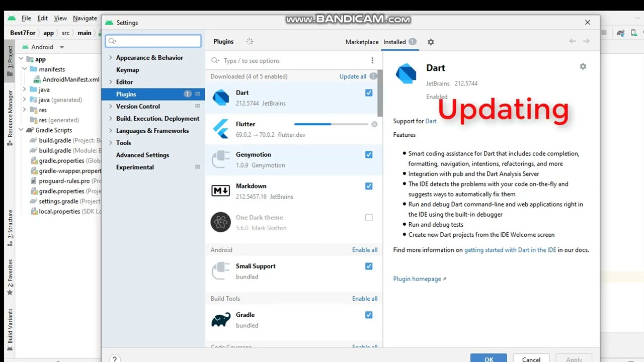This screenshot has width=644, height=362.
Task: Disable the Genymotion plugin checkbox
Action: coord(369,155)
